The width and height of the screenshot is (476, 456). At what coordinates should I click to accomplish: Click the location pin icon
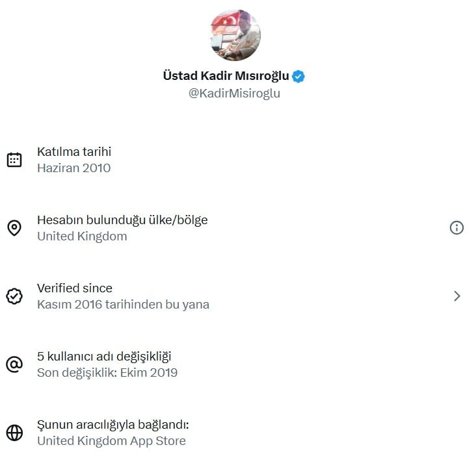(x=14, y=228)
